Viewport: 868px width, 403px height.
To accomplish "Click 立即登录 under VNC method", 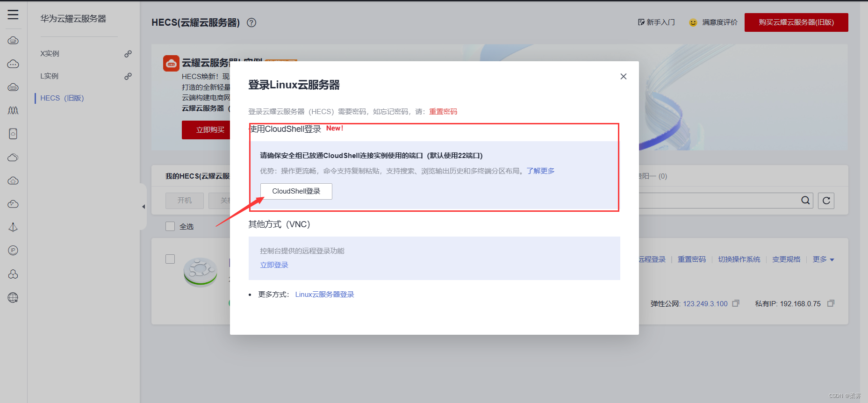I will coord(274,265).
